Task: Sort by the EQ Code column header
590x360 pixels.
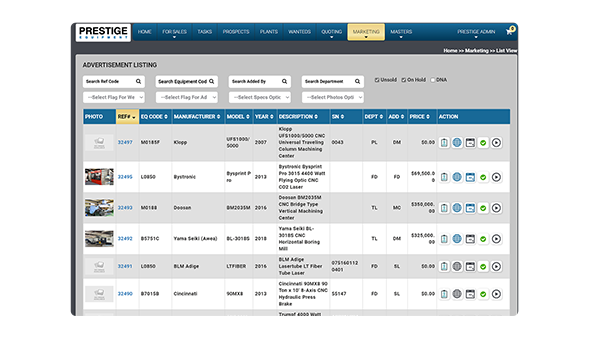Action: [154, 117]
